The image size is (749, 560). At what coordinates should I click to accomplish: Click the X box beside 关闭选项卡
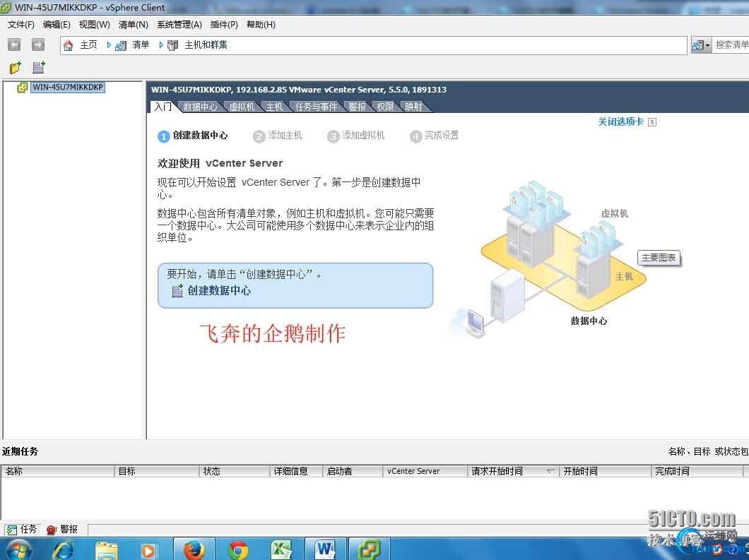coord(652,122)
